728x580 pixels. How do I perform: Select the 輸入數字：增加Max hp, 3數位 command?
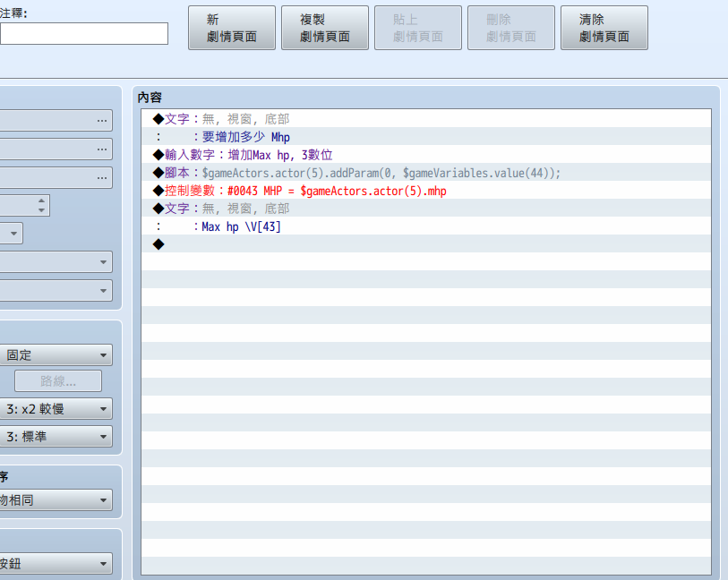[x=426, y=155]
